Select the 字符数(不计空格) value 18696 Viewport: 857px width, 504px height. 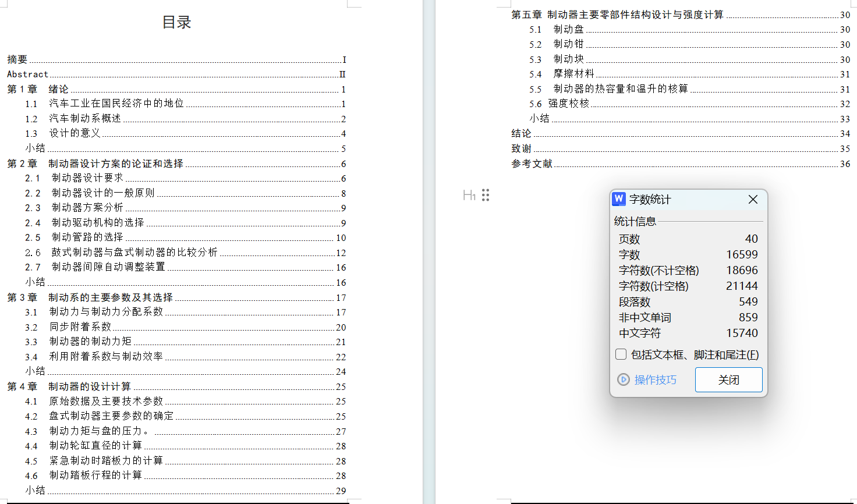point(742,270)
